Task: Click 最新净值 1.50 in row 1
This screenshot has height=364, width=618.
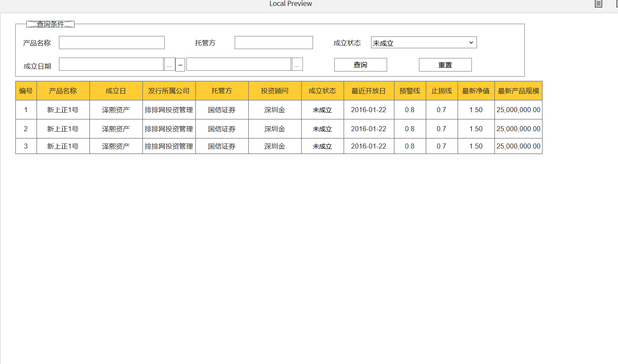Action: pyautogui.click(x=476, y=110)
